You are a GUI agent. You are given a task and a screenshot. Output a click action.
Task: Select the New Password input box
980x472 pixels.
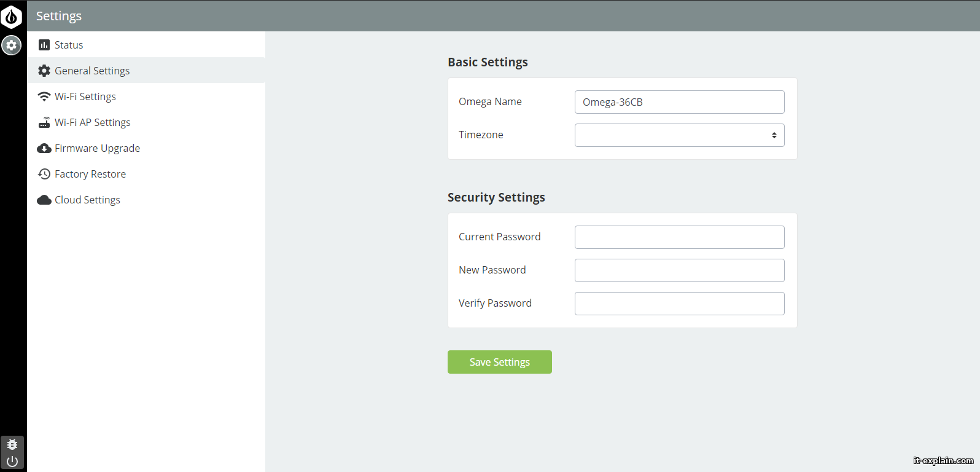(679, 270)
